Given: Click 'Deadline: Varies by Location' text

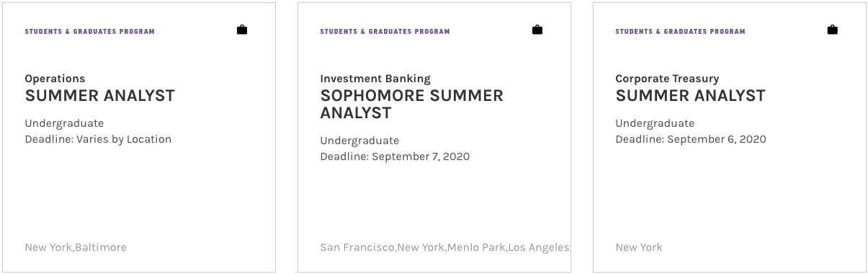Looking at the screenshot, I should pyautogui.click(x=99, y=139).
